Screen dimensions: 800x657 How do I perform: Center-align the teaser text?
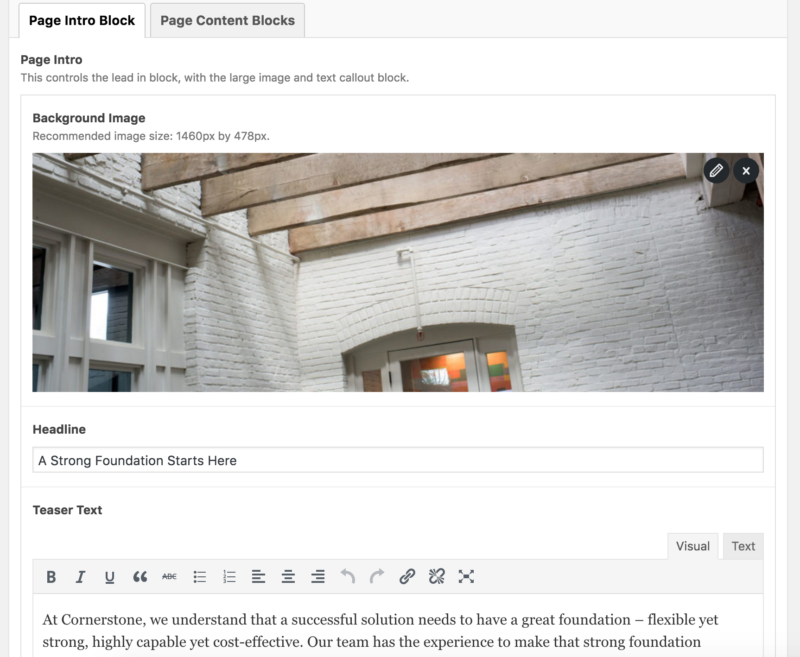tap(288, 577)
